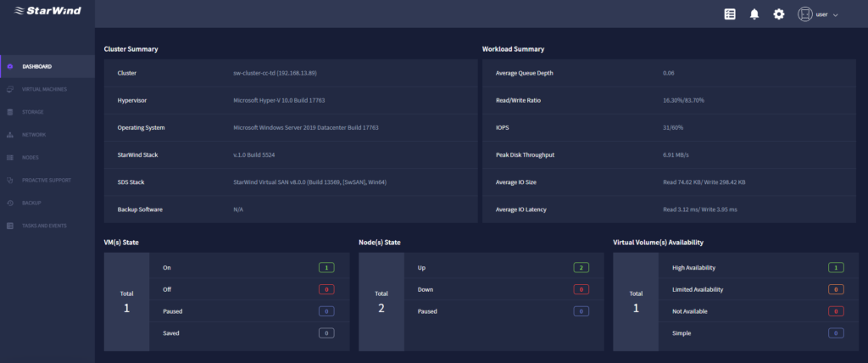Click the SDS Stack row label
This screenshot has width=868, height=363.
point(131,182)
